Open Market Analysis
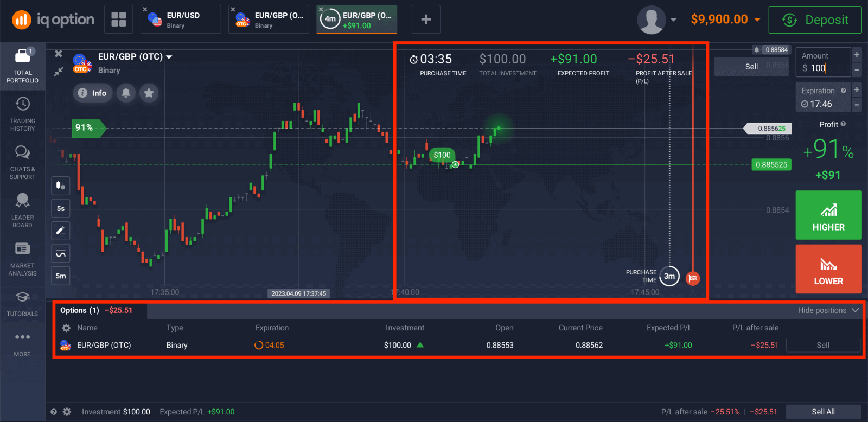This screenshot has width=868, height=422. point(22,259)
